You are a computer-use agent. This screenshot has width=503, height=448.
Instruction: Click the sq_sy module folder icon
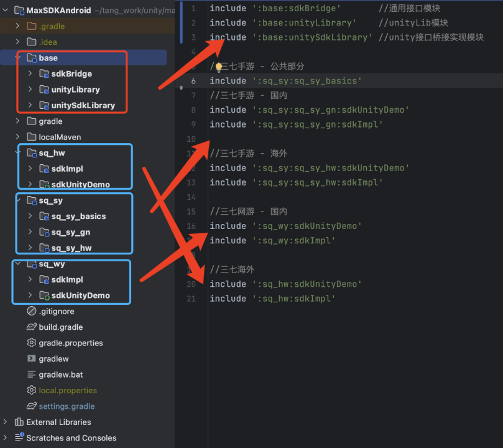[32, 200]
